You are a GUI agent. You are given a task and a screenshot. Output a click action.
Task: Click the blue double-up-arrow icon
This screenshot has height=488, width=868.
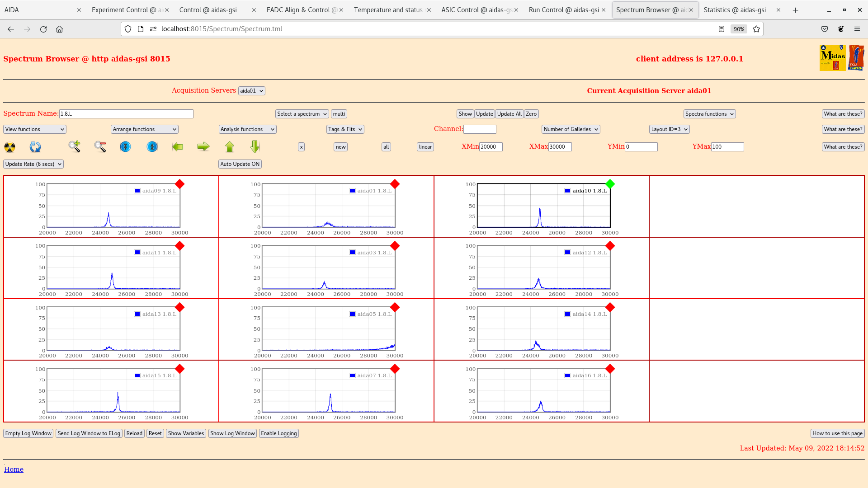152,147
